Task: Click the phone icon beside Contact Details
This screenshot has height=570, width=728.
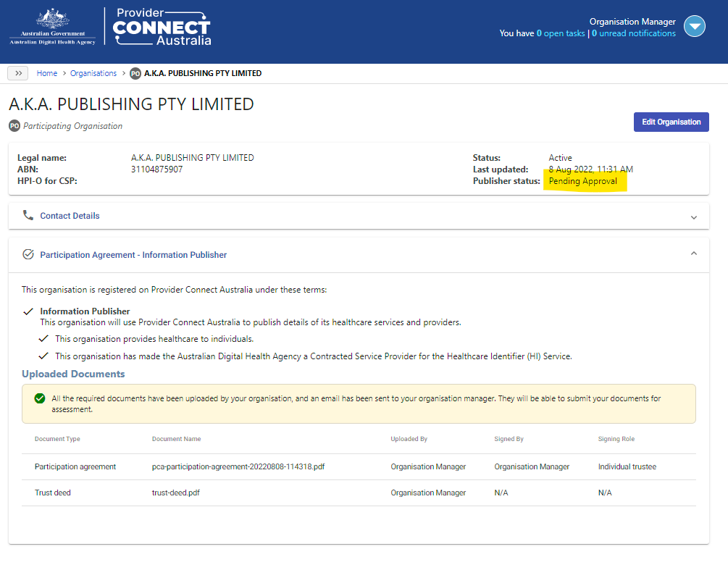Action: point(28,215)
